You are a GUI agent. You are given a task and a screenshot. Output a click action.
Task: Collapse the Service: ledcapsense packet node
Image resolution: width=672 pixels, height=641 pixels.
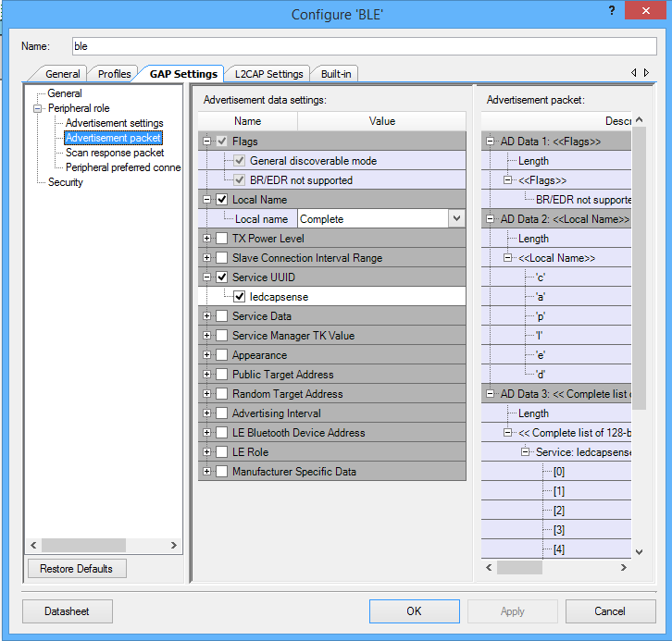point(525,452)
